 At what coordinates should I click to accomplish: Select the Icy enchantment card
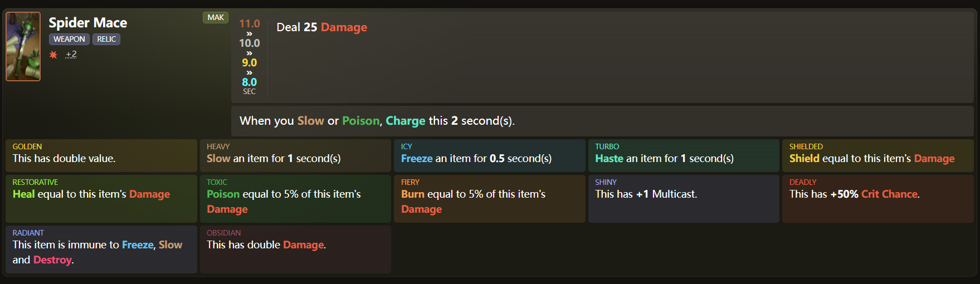(489, 155)
